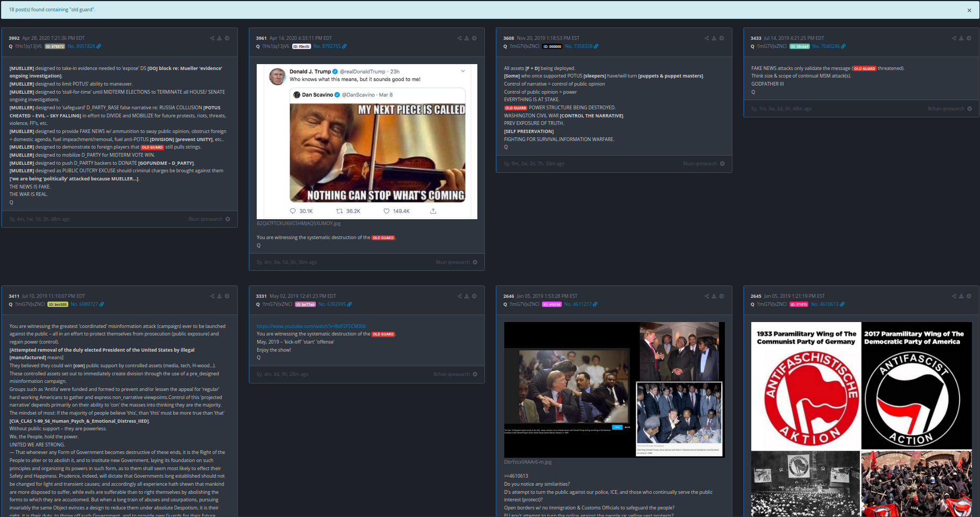
Task: Open post 2646 arrow icon
Action: [x=722, y=296]
